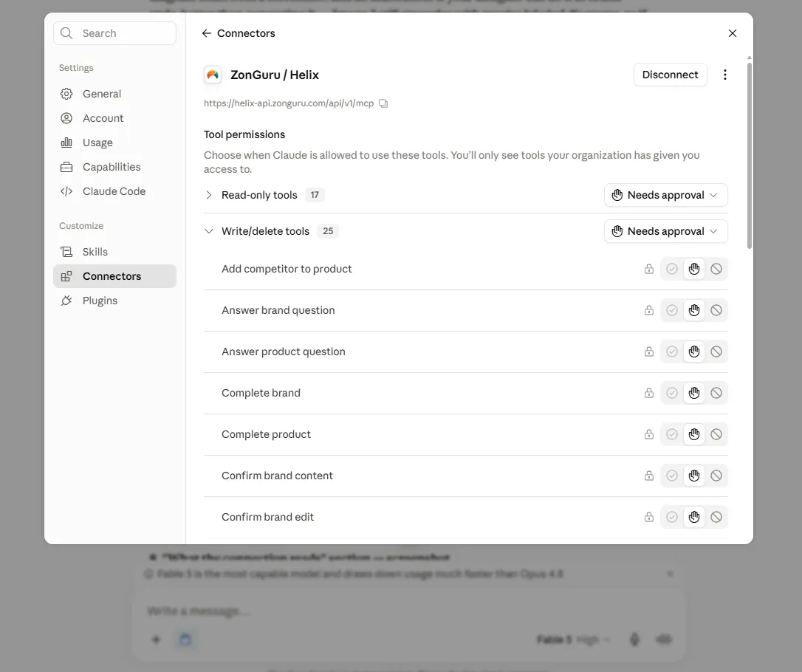
Task: Open Write/delete tools Needs approval dropdown
Action: pos(666,231)
